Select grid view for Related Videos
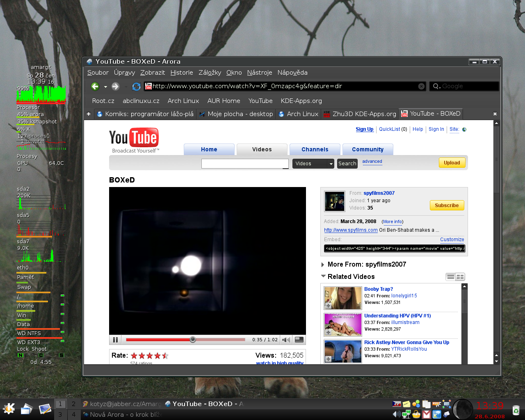 (460, 277)
